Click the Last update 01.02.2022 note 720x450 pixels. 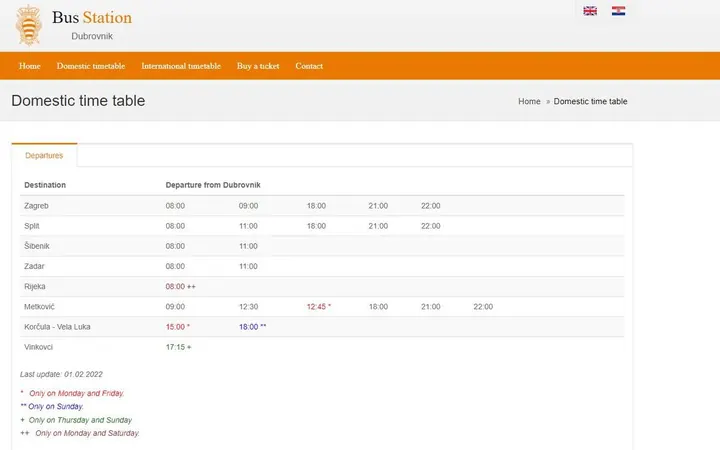point(61,374)
